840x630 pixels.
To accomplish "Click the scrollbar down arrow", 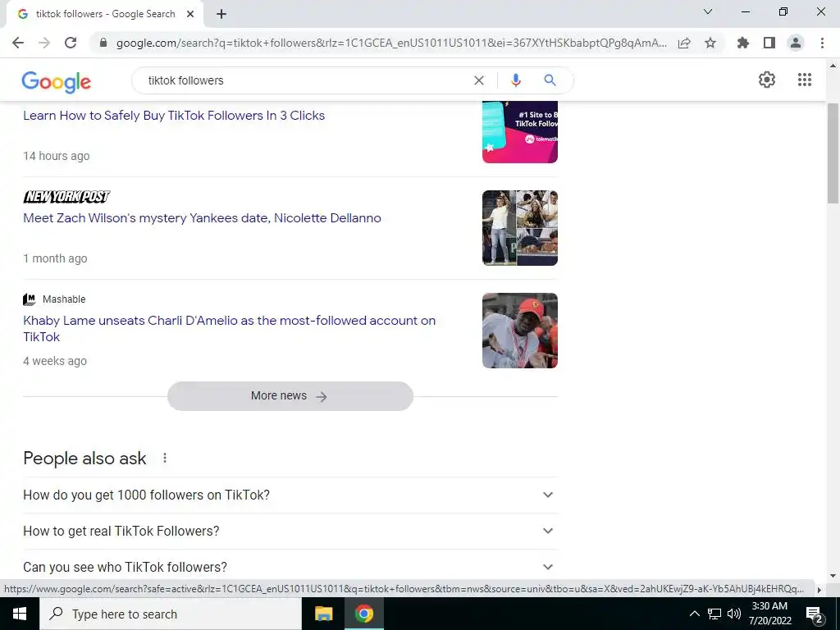I will tap(833, 576).
